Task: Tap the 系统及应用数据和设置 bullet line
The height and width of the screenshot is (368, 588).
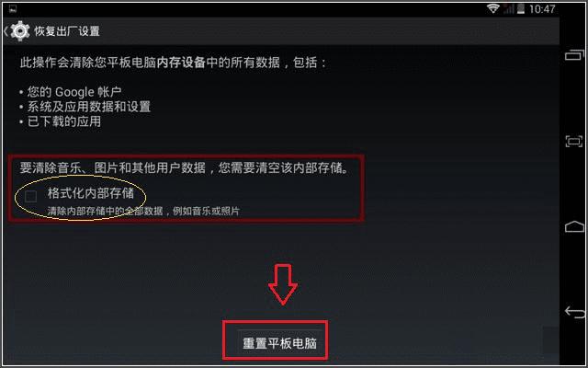Action: point(85,107)
